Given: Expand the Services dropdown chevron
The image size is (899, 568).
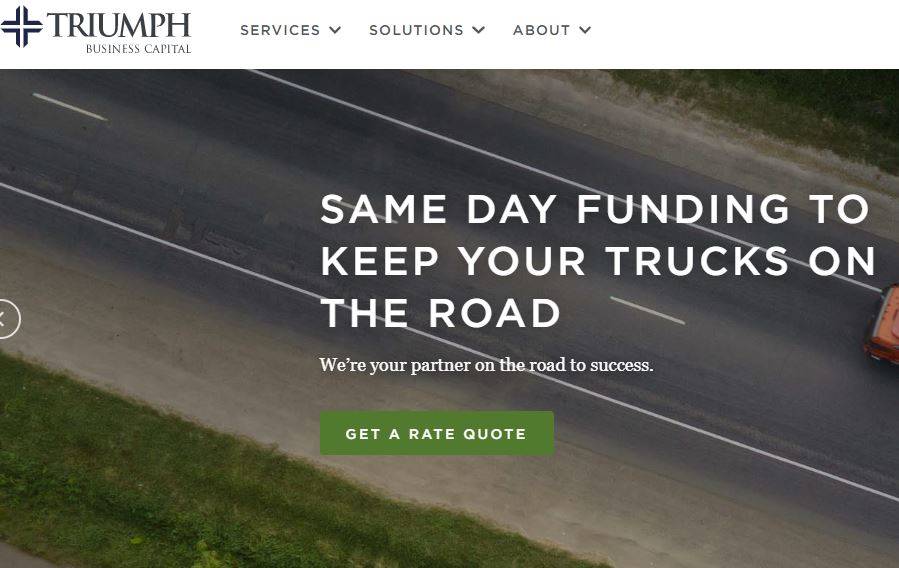Looking at the screenshot, I should (x=335, y=30).
